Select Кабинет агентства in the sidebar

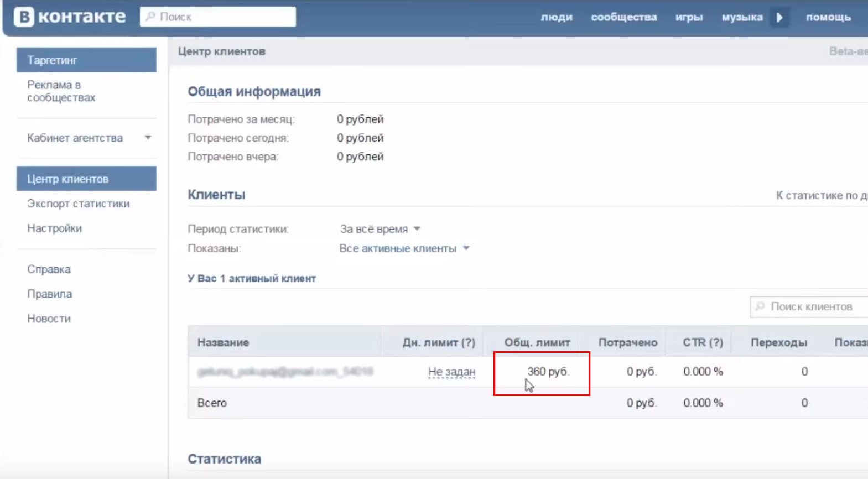[75, 138]
